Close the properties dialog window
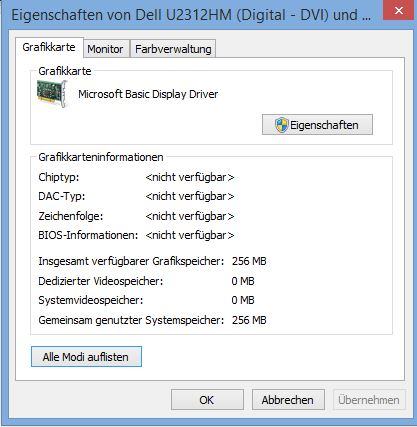 398,10
